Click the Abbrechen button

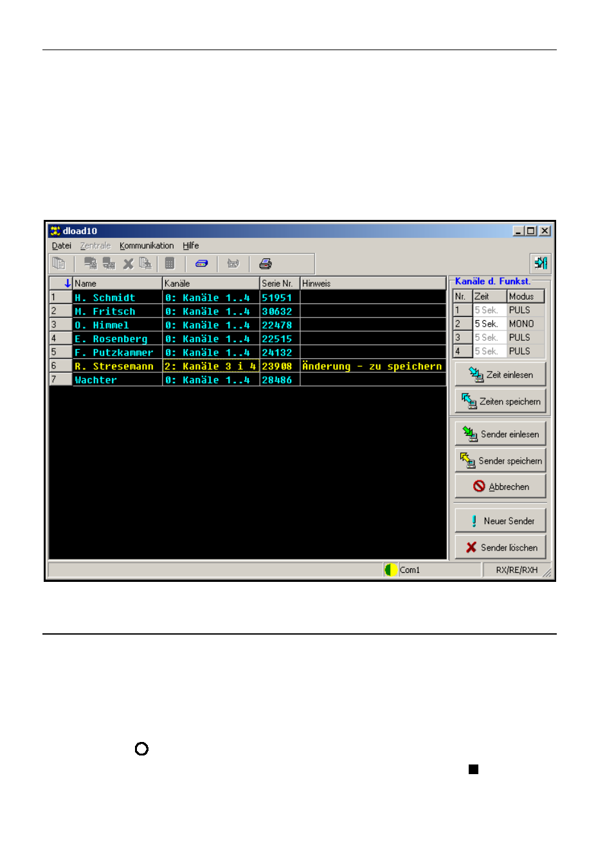[x=500, y=487]
